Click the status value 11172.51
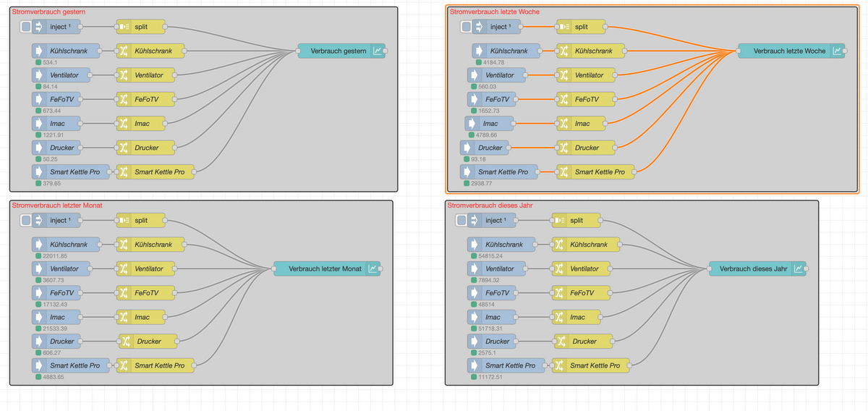The width and height of the screenshot is (868, 411). click(491, 378)
